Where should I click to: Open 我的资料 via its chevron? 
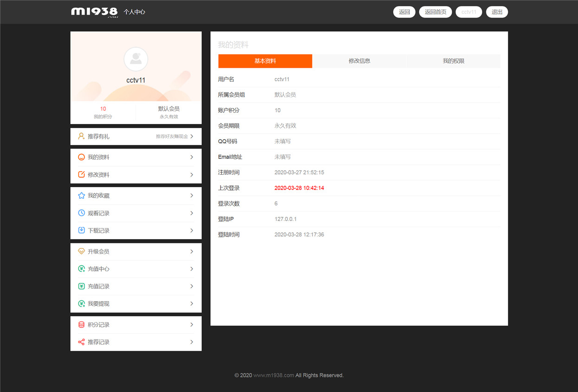(192, 157)
